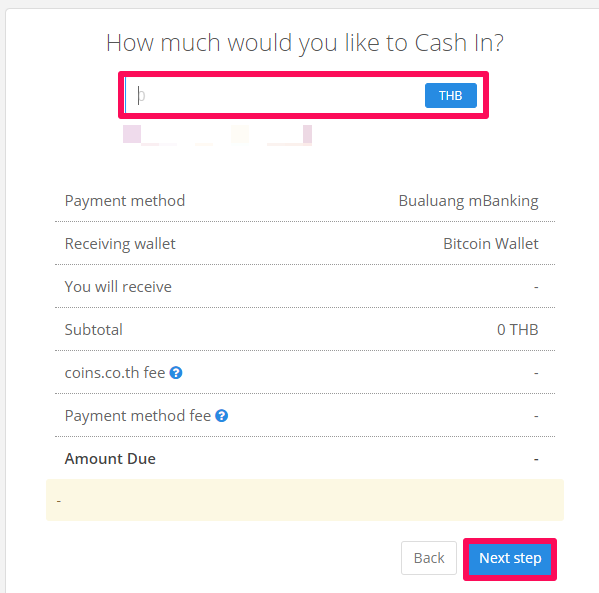Click the You will receive label
This screenshot has width=599, height=593.
[118, 287]
